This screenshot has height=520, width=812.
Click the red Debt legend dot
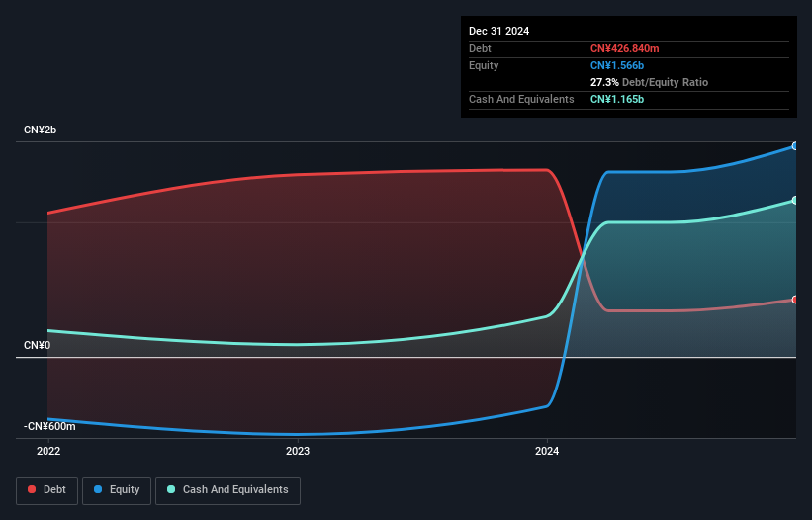(x=32, y=489)
